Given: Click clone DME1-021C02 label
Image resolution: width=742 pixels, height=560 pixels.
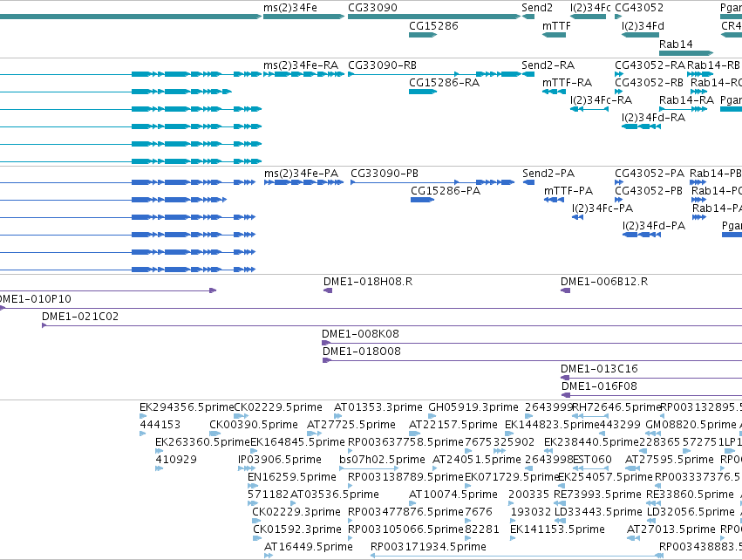Looking at the screenshot, I should click(x=80, y=317).
